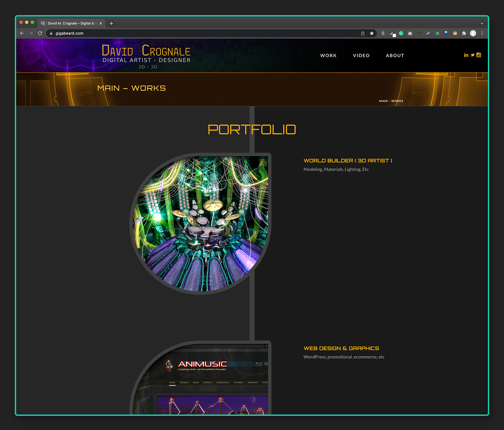This screenshot has width=504, height=430.
Task: Open the Animusic website thumbnail
Action: point(201,378)
